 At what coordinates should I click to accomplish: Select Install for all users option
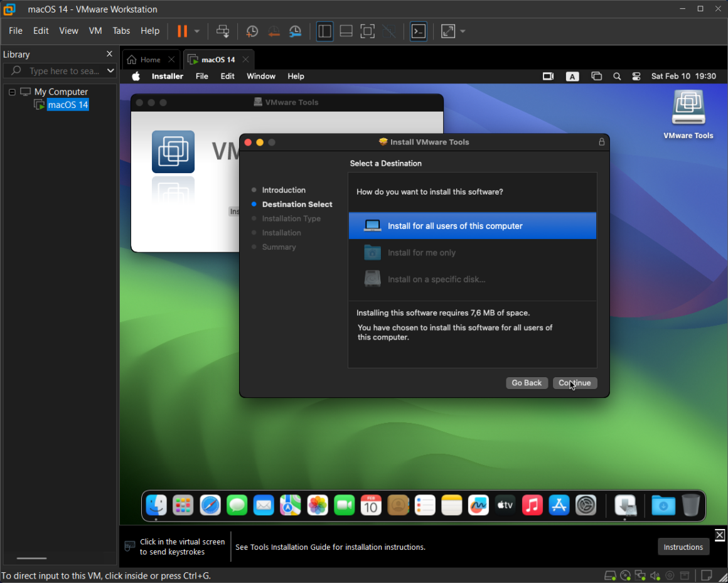pos(472,226)
